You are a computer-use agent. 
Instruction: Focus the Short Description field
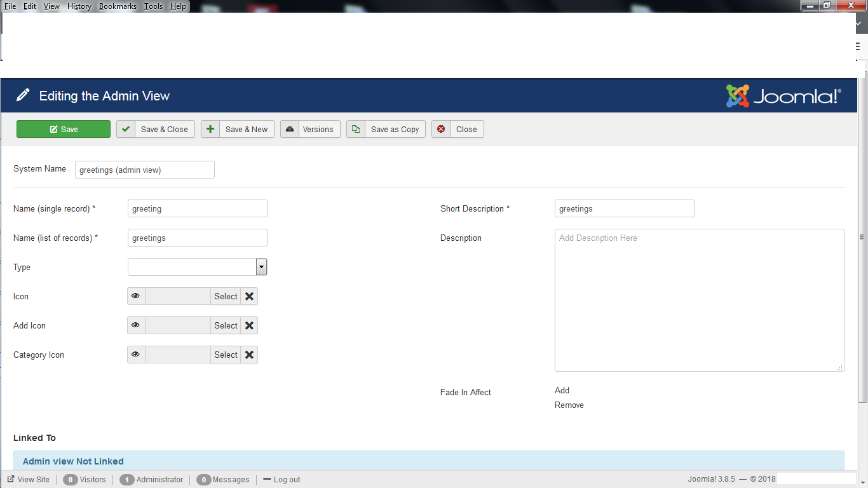coord(625,208)
